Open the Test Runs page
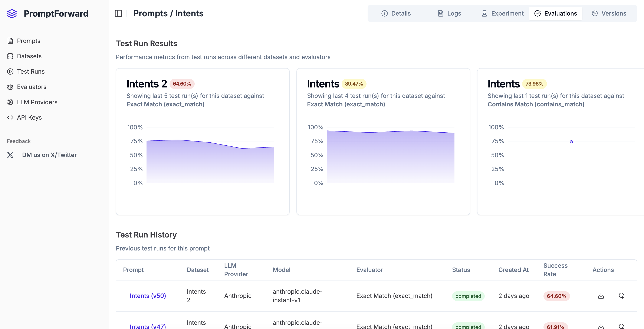Screen dimensions: 644x329 click(30, 72)
